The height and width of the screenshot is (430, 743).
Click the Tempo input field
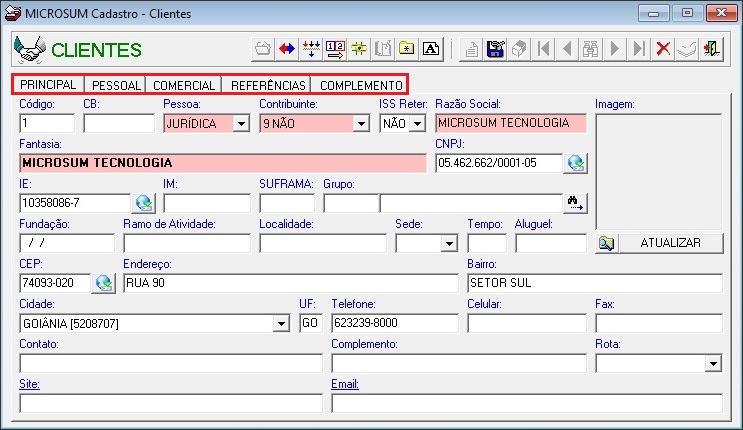[487, 243]
